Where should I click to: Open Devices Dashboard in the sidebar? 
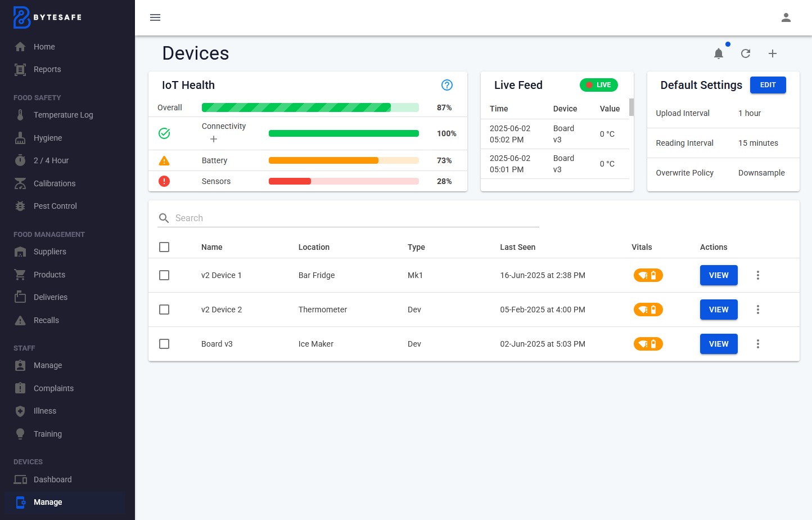52,479
